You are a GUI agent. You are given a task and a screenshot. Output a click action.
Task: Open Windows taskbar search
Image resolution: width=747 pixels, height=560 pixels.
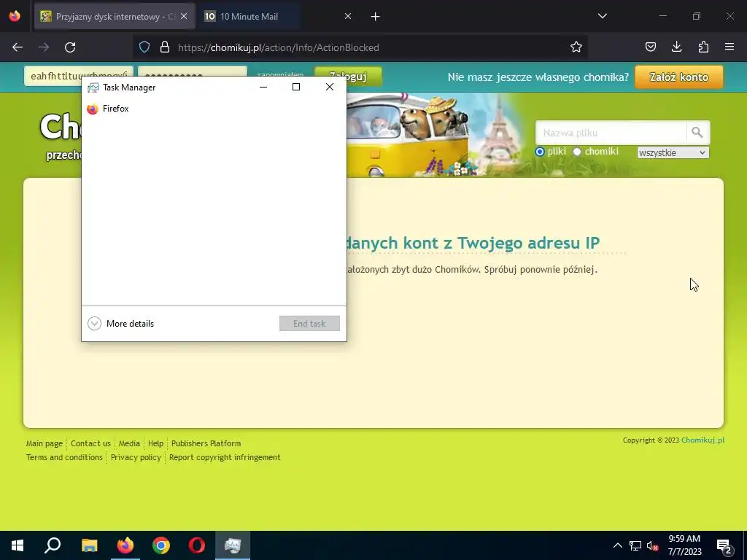[x=53, y=545]
